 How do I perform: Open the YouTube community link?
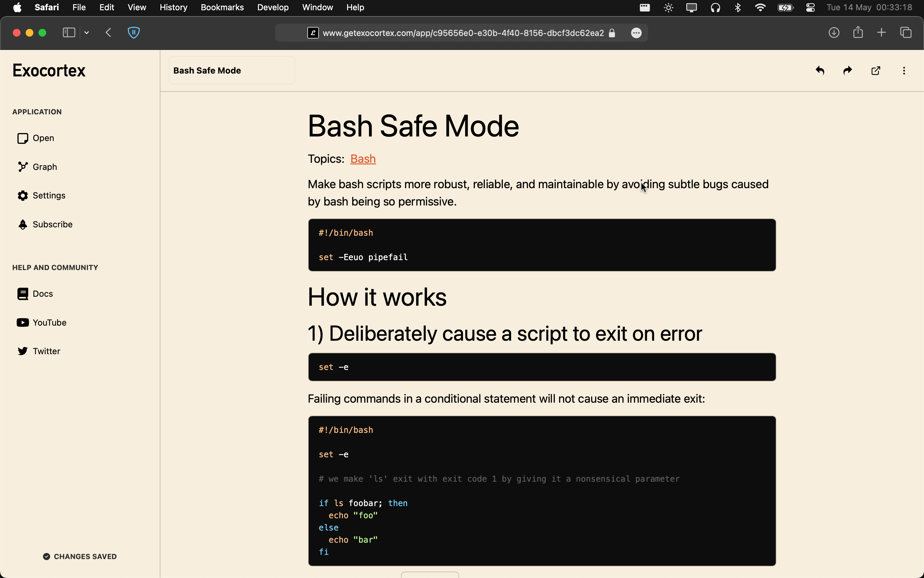(41, 323)
